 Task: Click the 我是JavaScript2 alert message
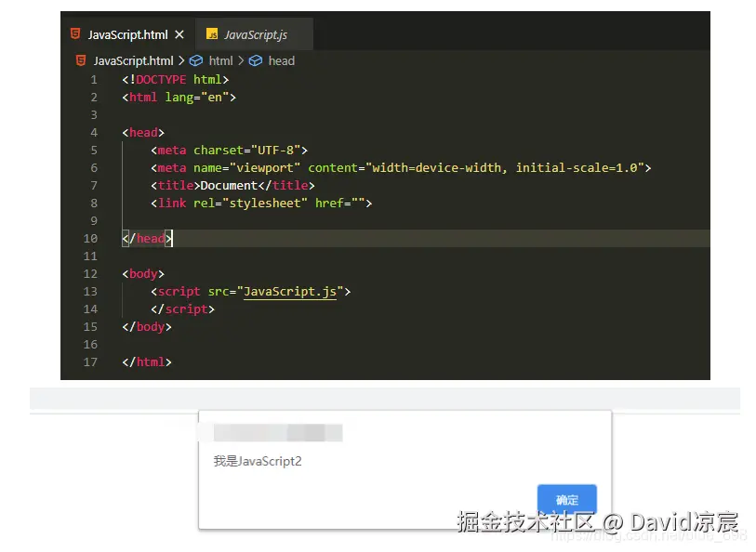[258, 462]
